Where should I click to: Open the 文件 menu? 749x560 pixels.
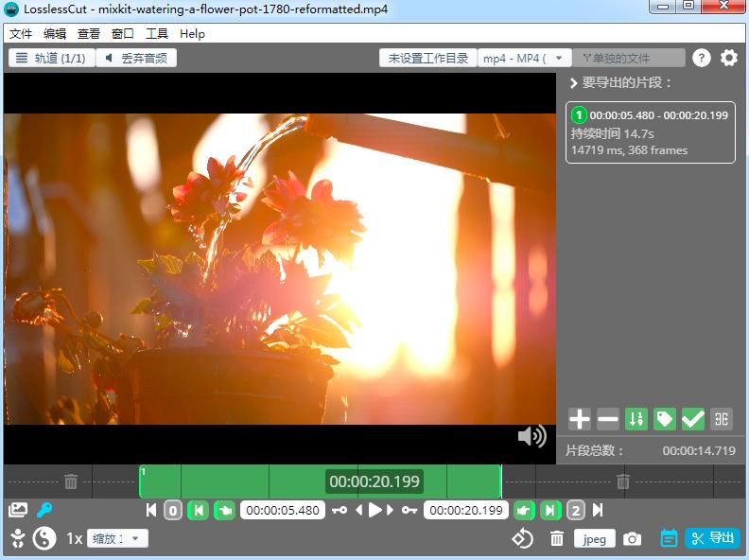tap(21, 33)
